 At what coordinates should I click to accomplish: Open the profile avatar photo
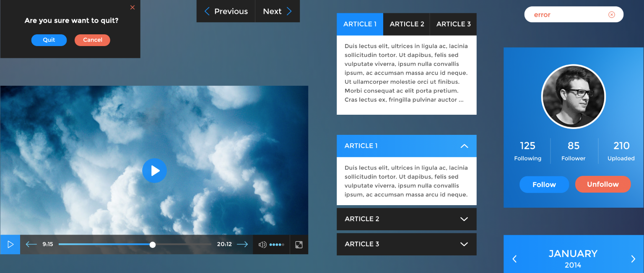point(574,96)
